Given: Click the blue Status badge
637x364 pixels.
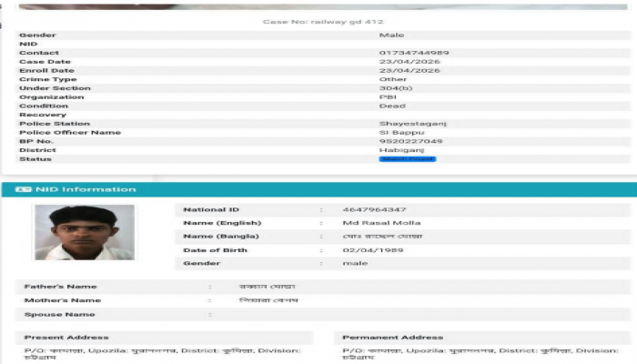Looking at the screenshot, I should [x=407, y=159].
